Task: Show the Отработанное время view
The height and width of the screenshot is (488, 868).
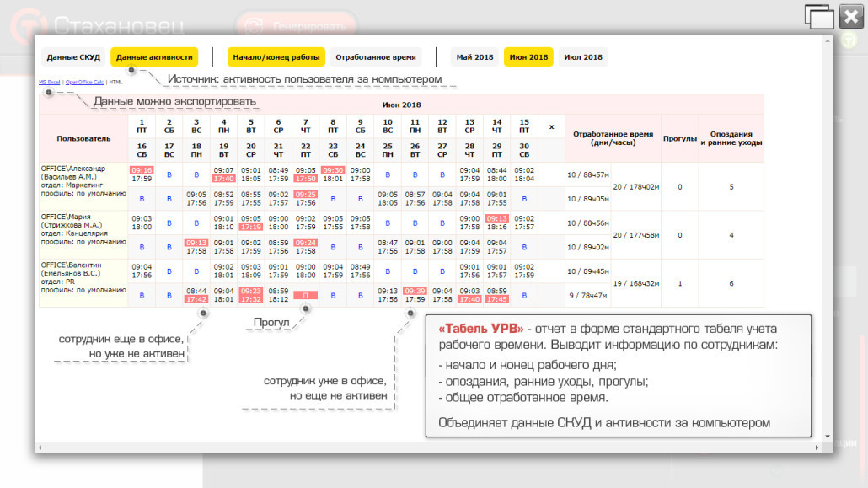Action: click(x=376, y=57)
